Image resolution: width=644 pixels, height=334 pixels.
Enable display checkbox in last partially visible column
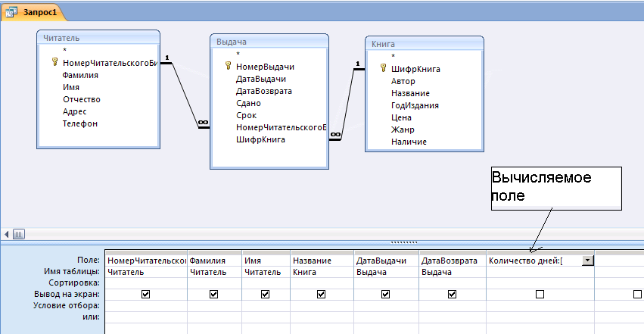[637, 294]
